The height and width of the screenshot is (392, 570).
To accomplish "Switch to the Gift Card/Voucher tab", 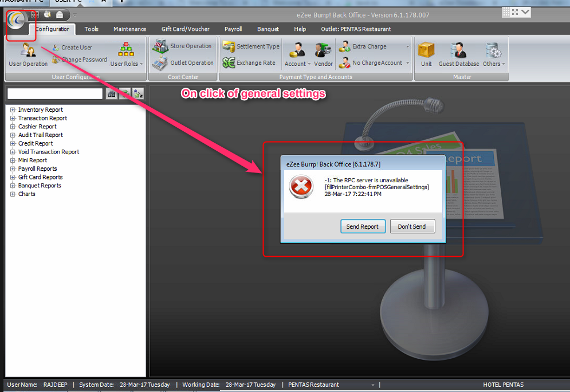I will coord(186,29).
